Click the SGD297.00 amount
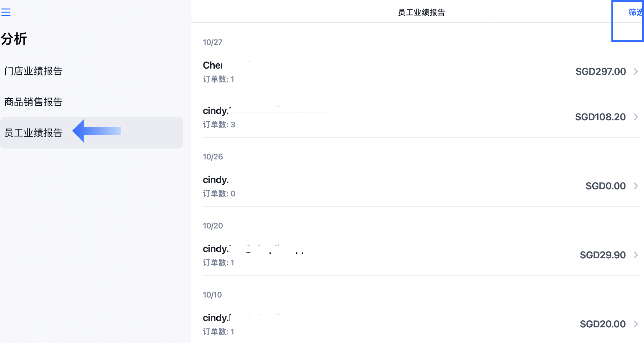The image size is (644, 343). point(600,71)
